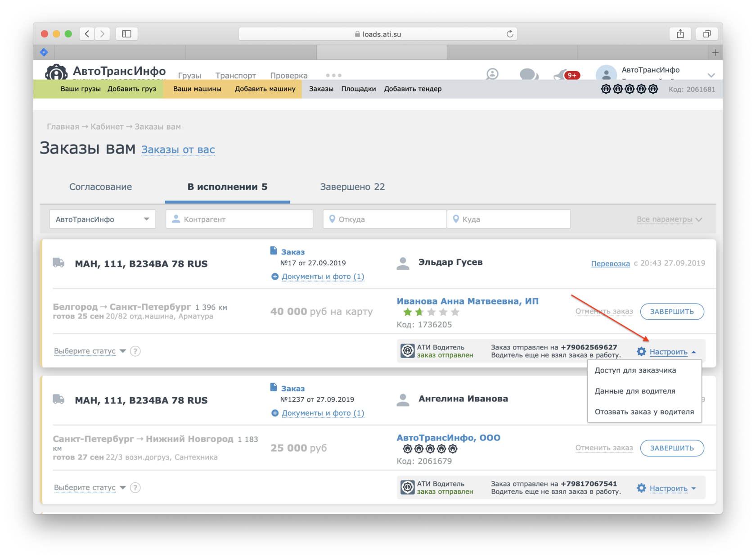Viewport: 756px width, 558px height.
Task: Open Иванова Анна Матвеевна, ИП company link
Action: [468, 301]
